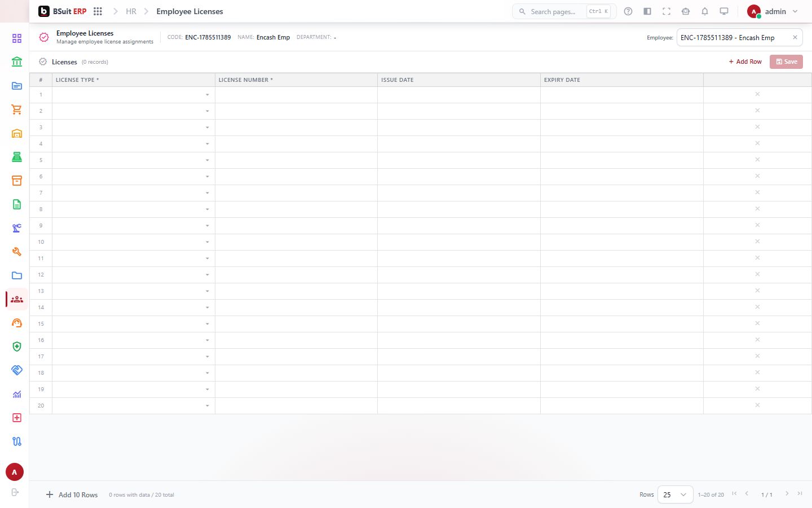Click the logout icon at sidebar bottom
The width and height of the screenshot is (812, 508).
[15, 492]
